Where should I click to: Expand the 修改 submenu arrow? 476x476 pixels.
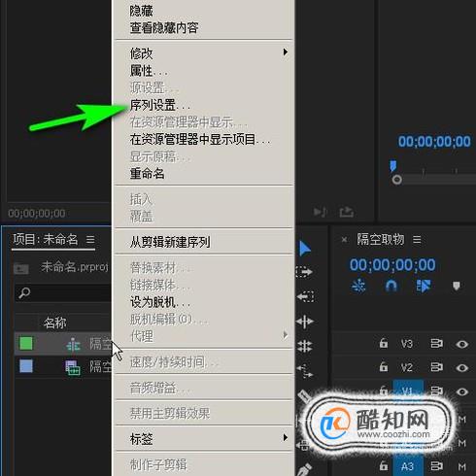click(x=285, y=51)
